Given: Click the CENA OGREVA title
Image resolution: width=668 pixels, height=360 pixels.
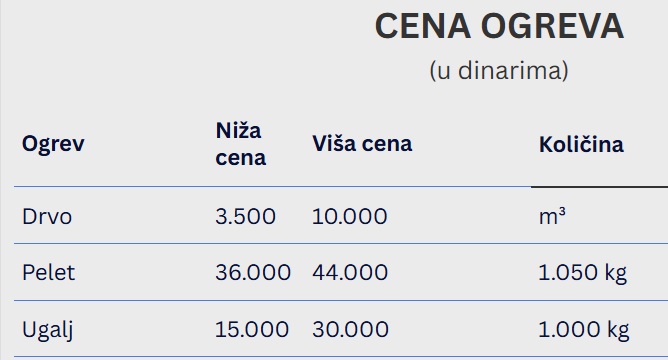Looking at the screenshot, I should point(499,26).
